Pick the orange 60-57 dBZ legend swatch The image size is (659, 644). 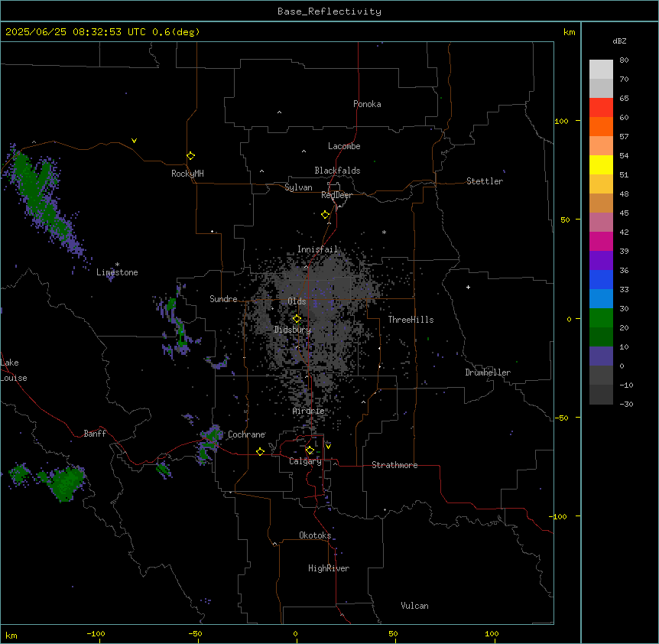point(601,126)
